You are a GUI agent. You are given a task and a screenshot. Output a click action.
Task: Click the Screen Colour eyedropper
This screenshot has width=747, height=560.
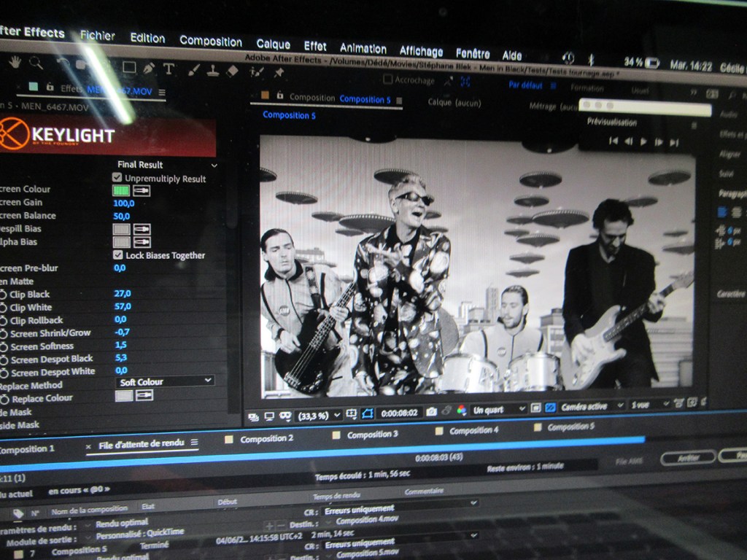(x=142, y=190)
